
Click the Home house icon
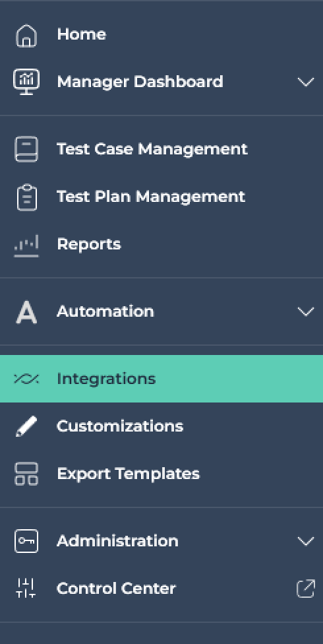pos(26,36)
